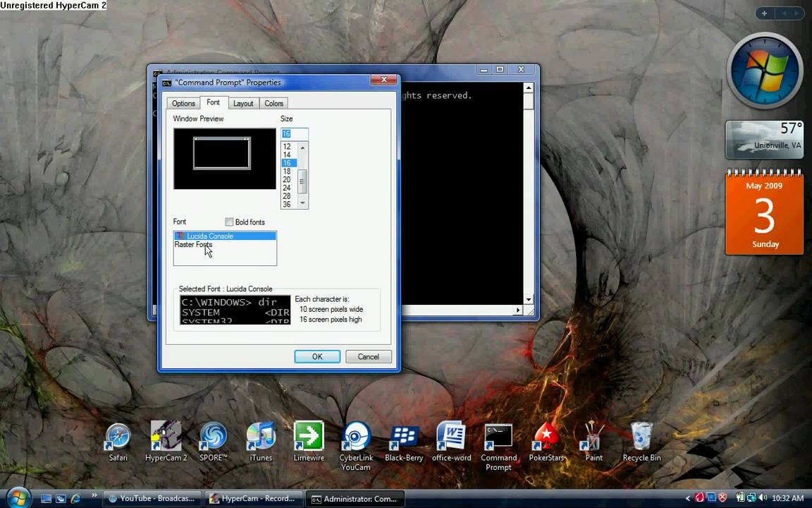
Task: Launch Limewire from the desktop
Action: pyautogui.click(x=309, y=441)
